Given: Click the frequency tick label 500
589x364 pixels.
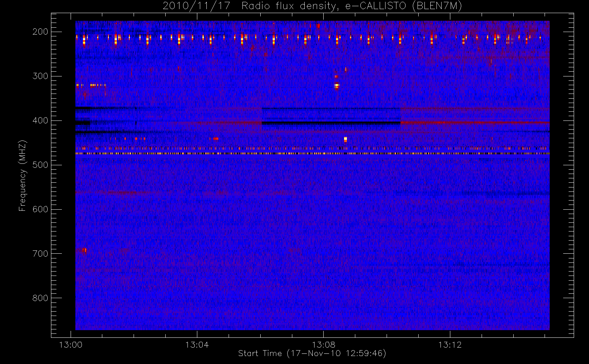Looking at the screenshot, I should 40,165.
